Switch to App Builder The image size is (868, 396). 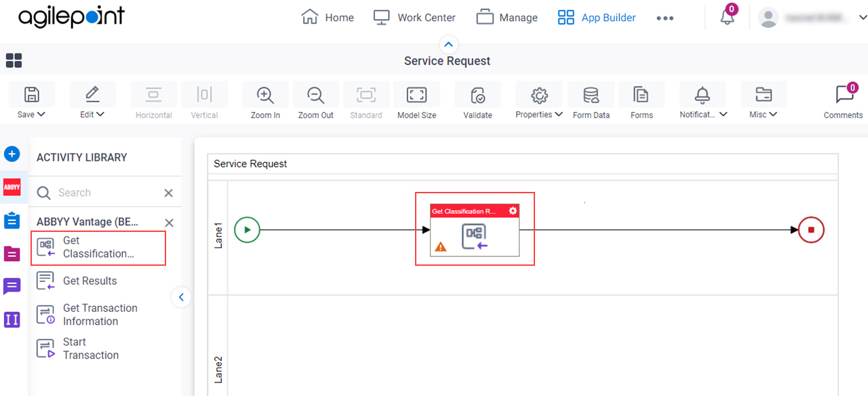[597, 18]
